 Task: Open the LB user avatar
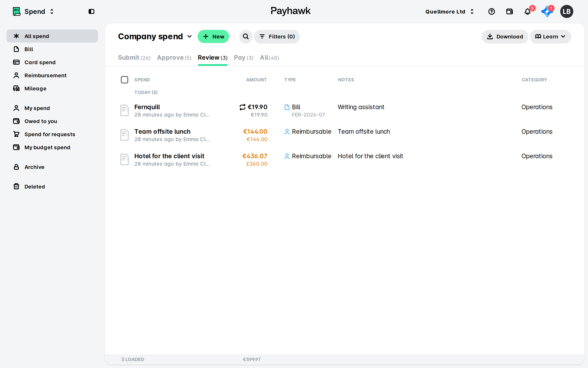(x=567, y=11)
